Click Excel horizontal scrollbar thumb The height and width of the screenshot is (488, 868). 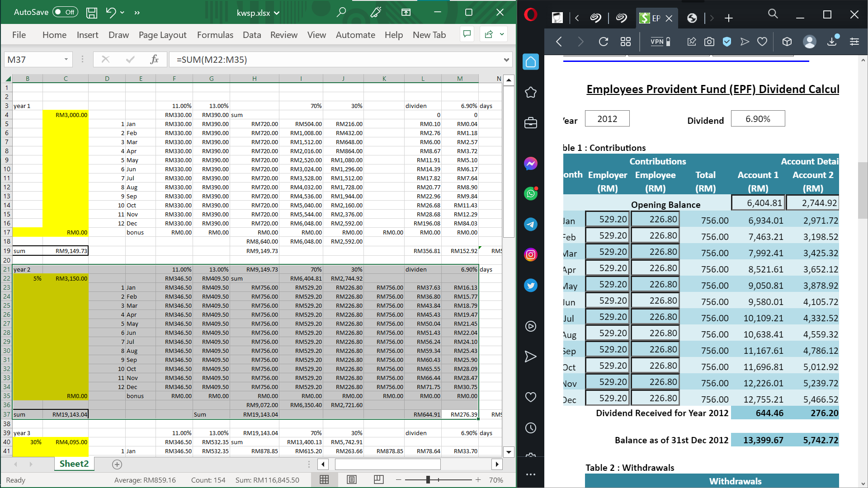(x=387, y=464)
